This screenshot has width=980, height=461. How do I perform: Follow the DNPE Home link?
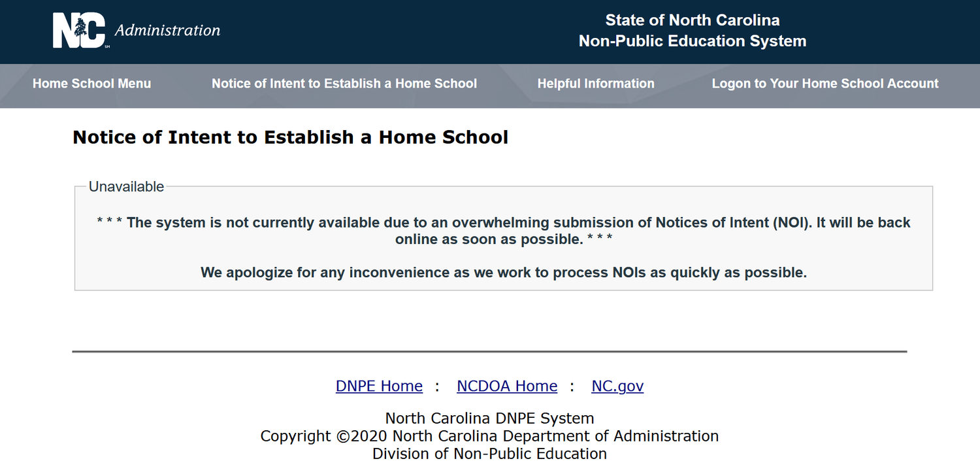click(x=379, y=386)
